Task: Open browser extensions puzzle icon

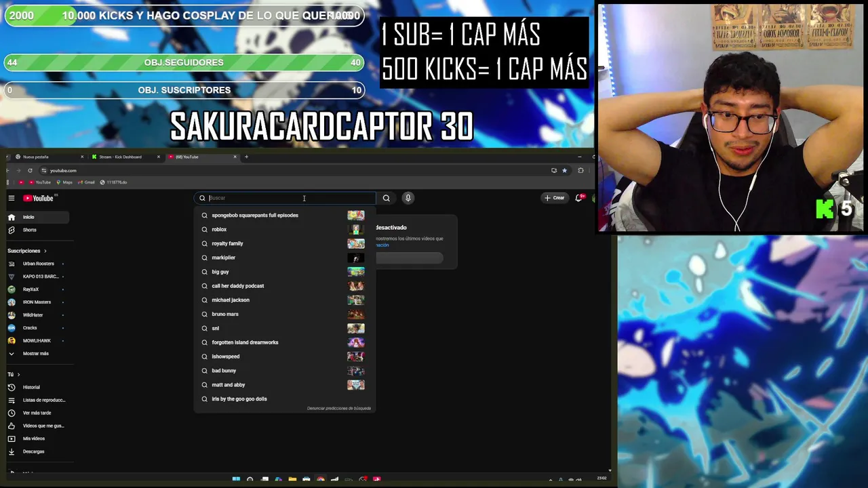Action: (580, 170)
